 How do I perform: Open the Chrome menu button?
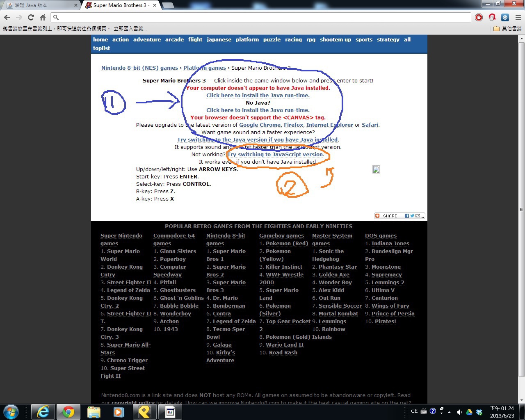click(518, 17)
